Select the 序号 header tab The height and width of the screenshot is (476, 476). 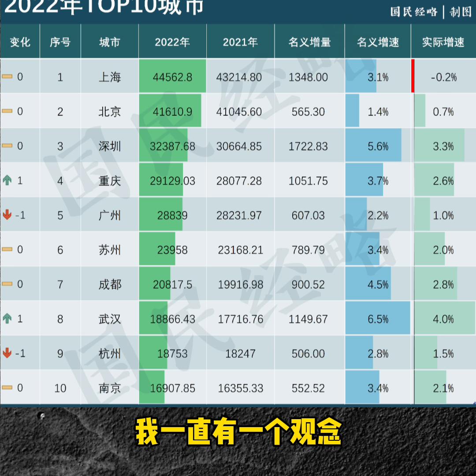(60, 41)
